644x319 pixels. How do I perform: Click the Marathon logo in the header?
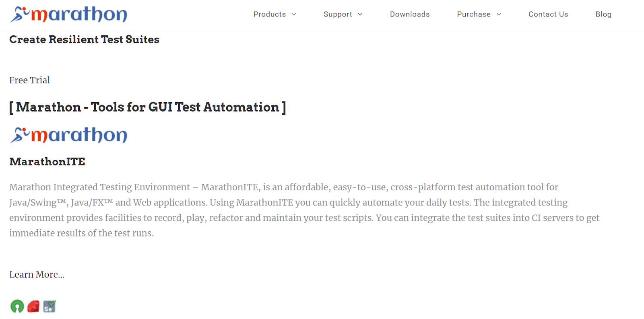pos(69,14)
